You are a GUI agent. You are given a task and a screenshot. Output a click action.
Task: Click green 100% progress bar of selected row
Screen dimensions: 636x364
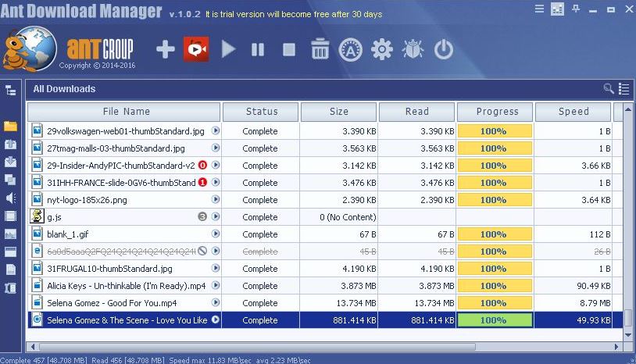pyautogui.click(x=495, y=320)
